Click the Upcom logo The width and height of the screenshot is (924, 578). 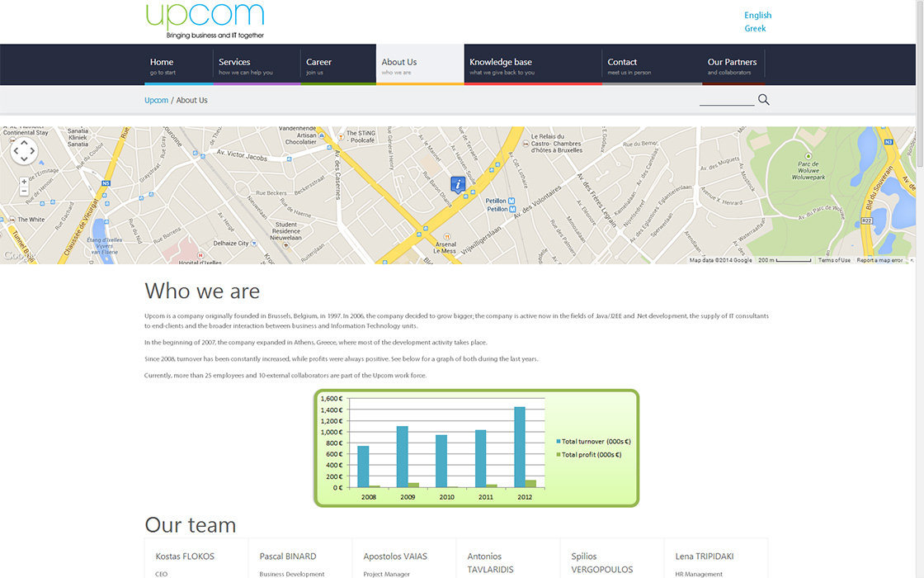pyautogui.click(x=205, y=21)
